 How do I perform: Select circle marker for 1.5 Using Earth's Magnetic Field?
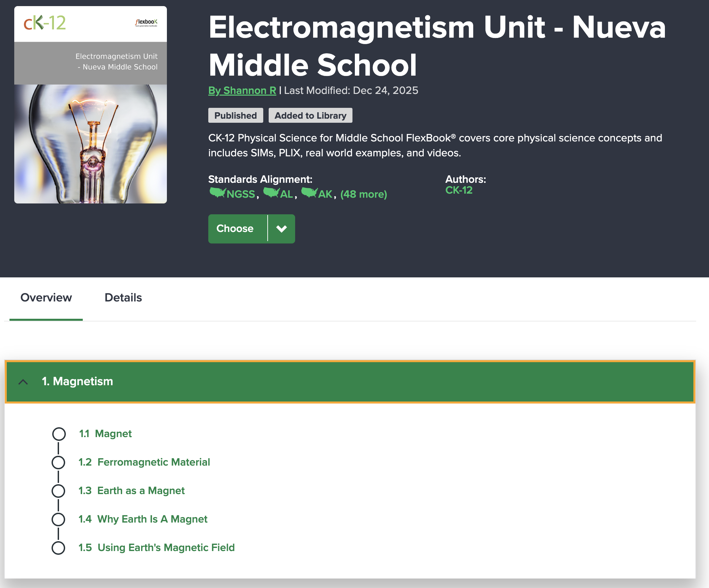58,548
